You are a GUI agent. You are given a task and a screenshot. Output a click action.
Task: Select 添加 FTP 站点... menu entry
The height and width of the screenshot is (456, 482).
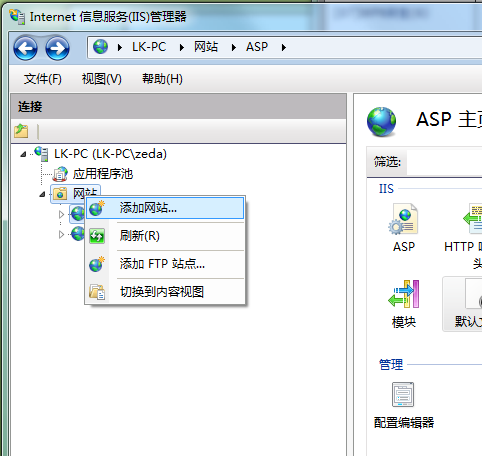point(165,264)
